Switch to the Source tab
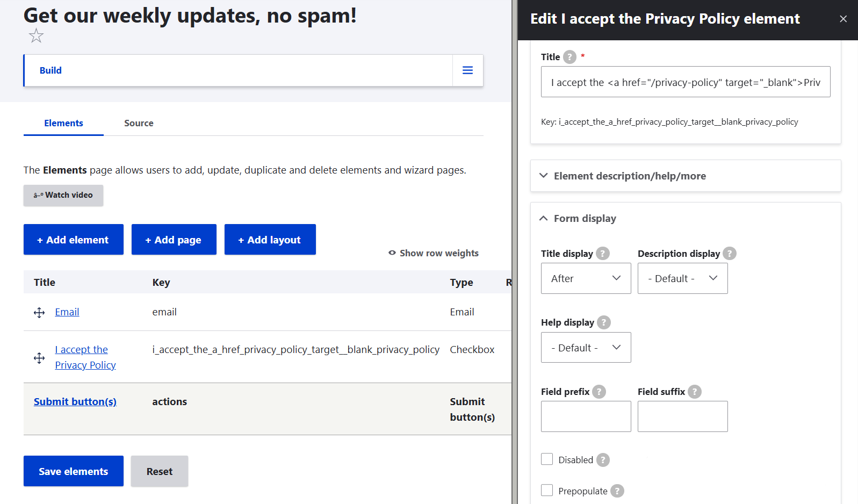The width and height of the screenshot is (858, 504). (139, 123)
